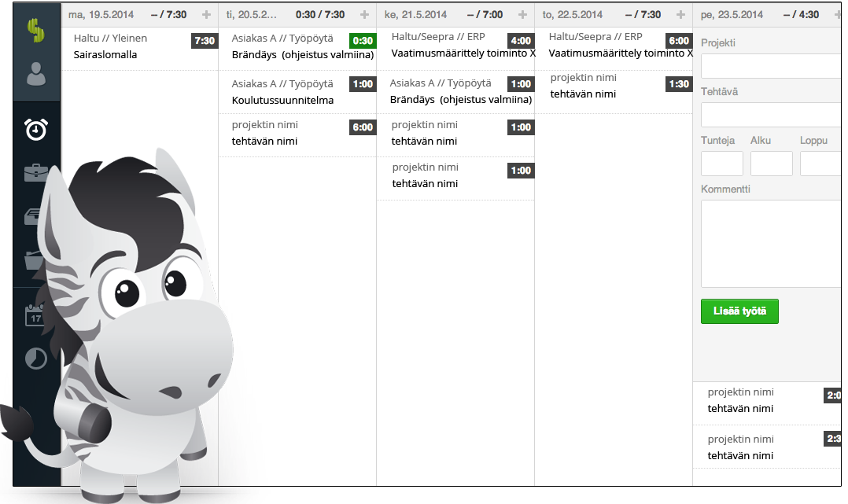The image size is (848, 504).
Task: Open the briefcase projects icon
Action: point(36,172)
